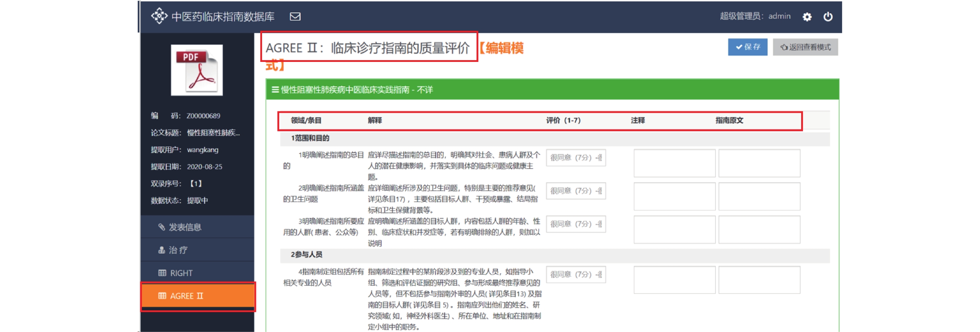980x332 pixels.
Task: Open rating dropdown for item 3 应用人群
Action: 576,224
